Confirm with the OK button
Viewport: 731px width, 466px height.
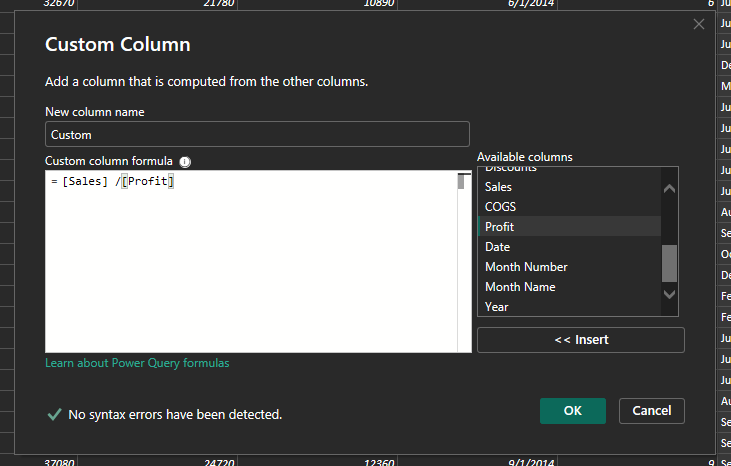click(x=572, y=411)
